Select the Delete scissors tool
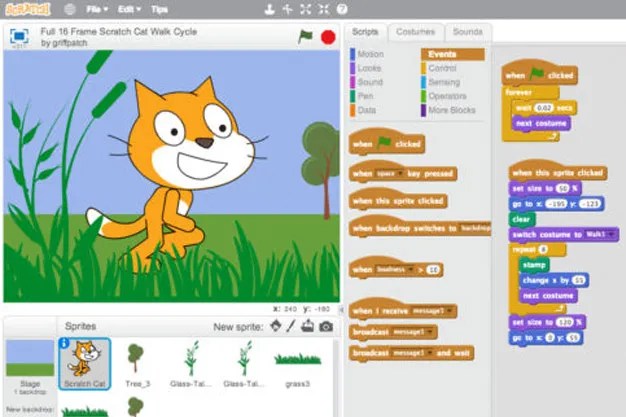The width and height of the screenshot is (626, 417). 287,9
